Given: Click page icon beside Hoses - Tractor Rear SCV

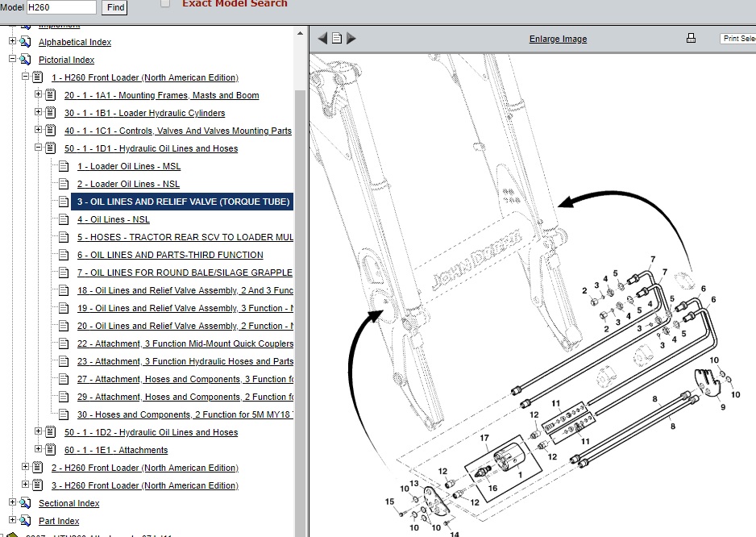Looking at the screenshot, I should 64,237.
